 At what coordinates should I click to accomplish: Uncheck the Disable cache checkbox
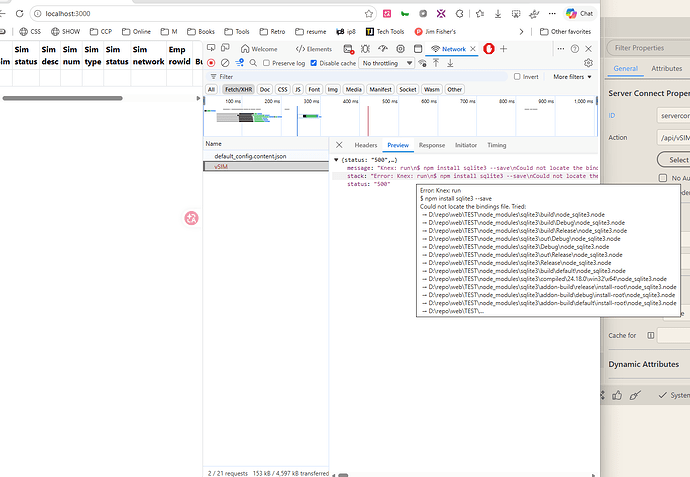point(314,63)
